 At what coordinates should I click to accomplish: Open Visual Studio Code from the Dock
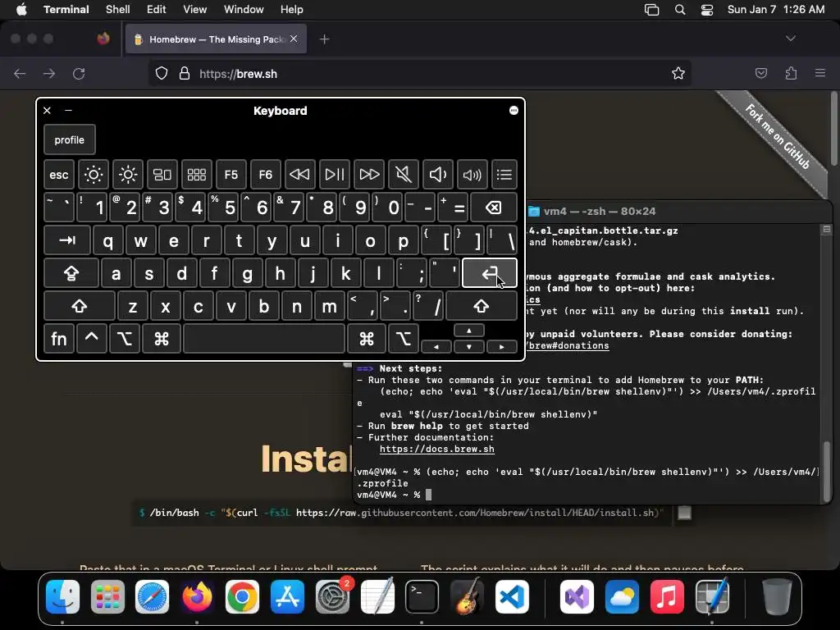[x=512, y=597]
